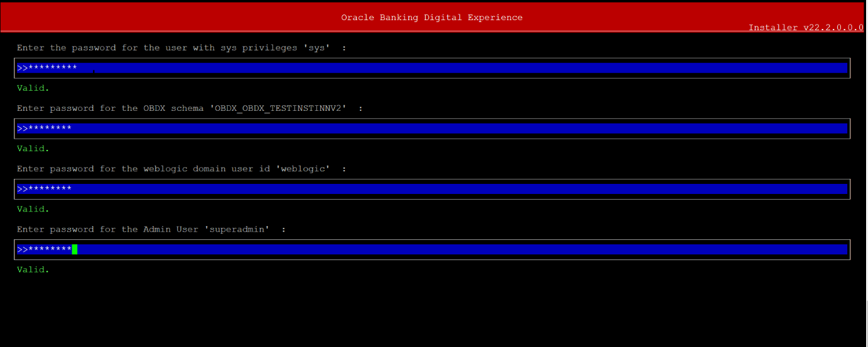Click the green cursor in superadmin field
Screen dimensions: 868x347
point(74,249)
